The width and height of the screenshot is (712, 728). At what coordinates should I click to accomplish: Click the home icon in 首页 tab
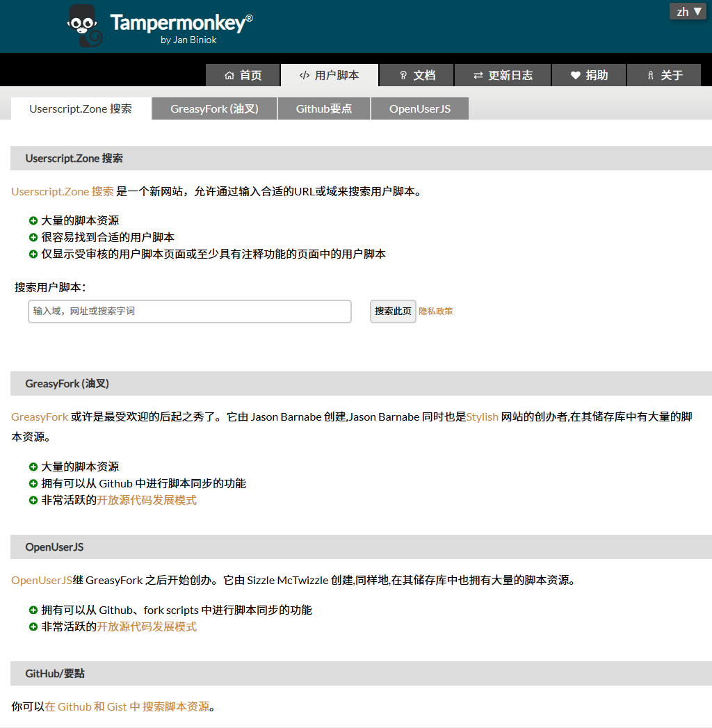click(x=229, y=76)
